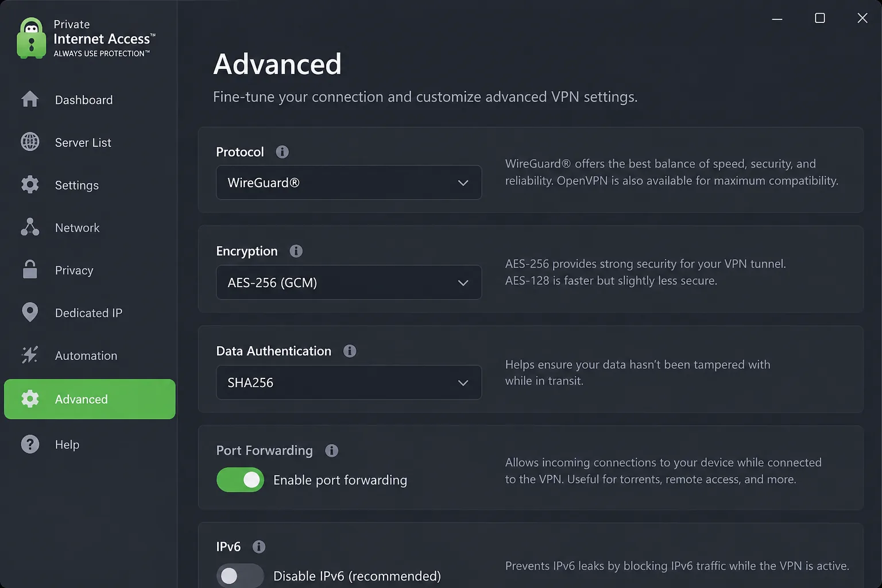Screen dimensions: 882x588
Task: Open the Data Authentication dropdown showing SHA256
Action: pyautogui.click(x=349, y=382)
